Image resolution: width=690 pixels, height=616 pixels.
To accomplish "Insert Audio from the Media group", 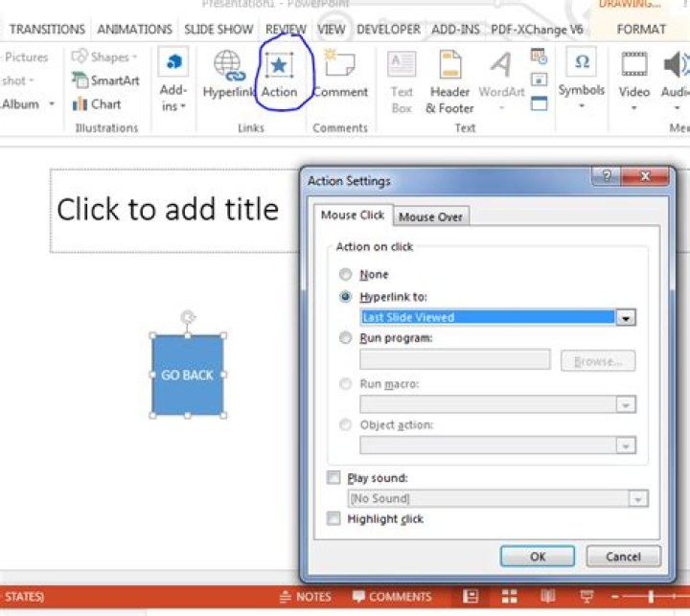I will (676, 80).
